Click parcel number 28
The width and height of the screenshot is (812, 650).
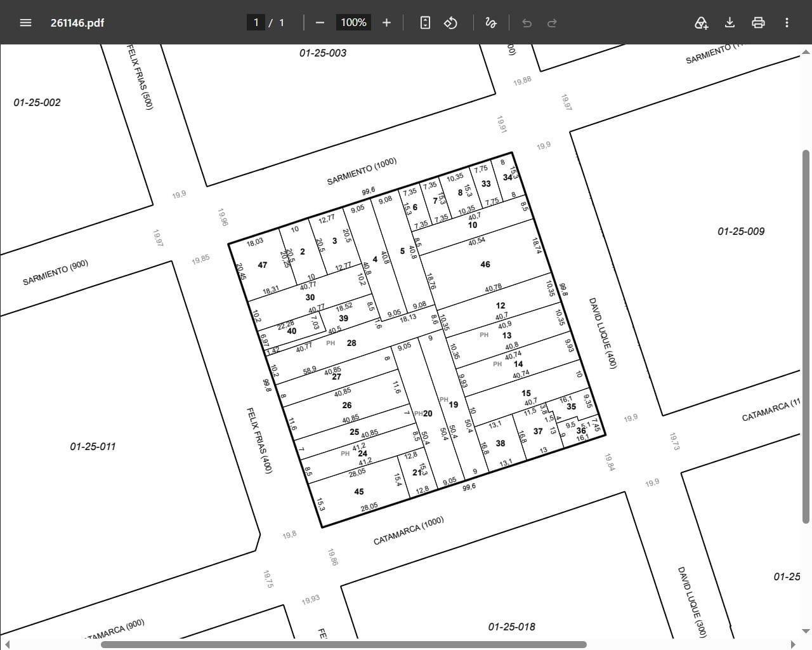click(x=351, y=343)
